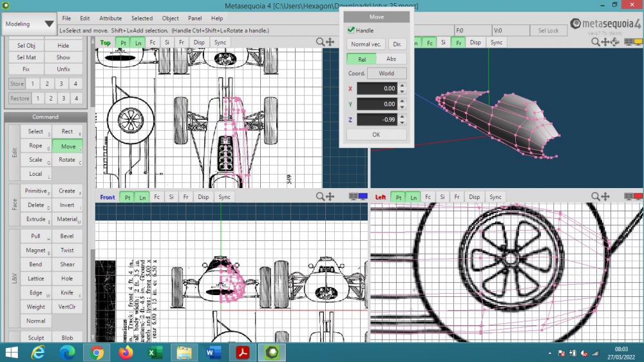The height and width of the screenshot is (362, 644).
Task: Click the pan arrows icon in Left view
Action: point(605,196)
